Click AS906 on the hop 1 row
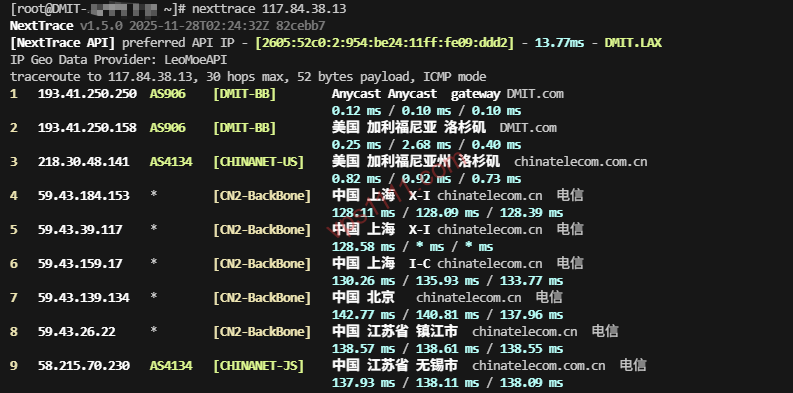Viewport: 793px width, 393px height. pyautogui.click(x=167, y=94)
